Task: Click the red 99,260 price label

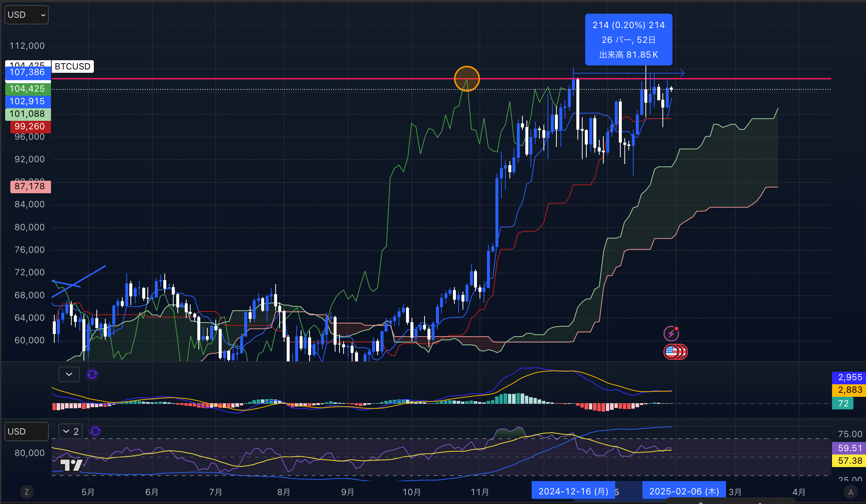Action: 30,126
